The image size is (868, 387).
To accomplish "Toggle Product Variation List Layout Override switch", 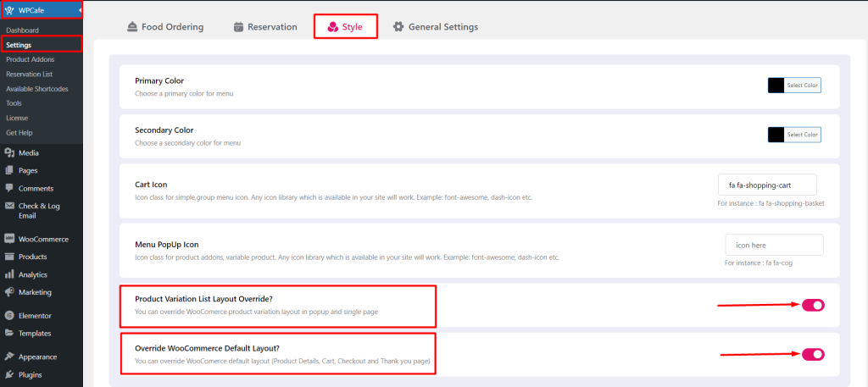I will click(813, 305).
